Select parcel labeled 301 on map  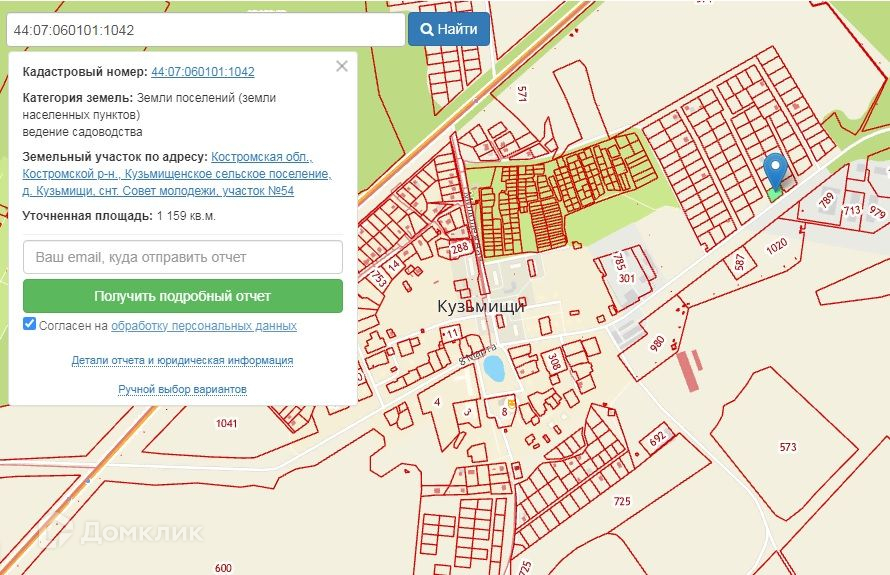pyautogui.click(x=627, y=278)
